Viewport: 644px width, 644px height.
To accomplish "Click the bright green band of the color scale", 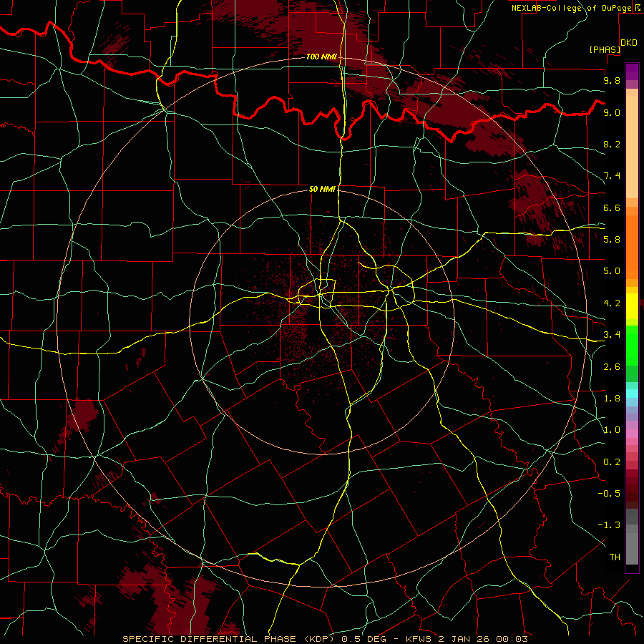I will (x=632, y=346).
